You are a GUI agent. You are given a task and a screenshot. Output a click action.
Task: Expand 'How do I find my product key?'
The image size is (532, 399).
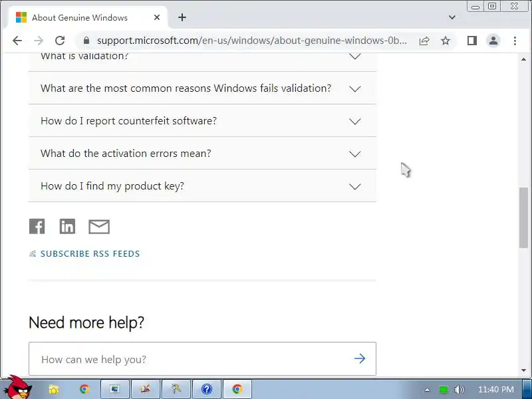coord(203,186)
